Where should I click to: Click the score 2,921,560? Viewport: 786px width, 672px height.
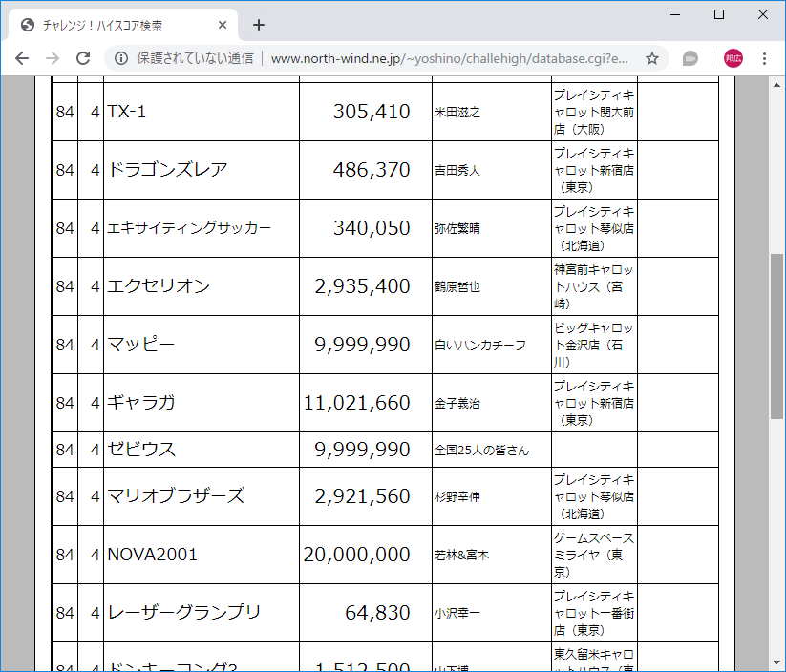coord(362,496)
